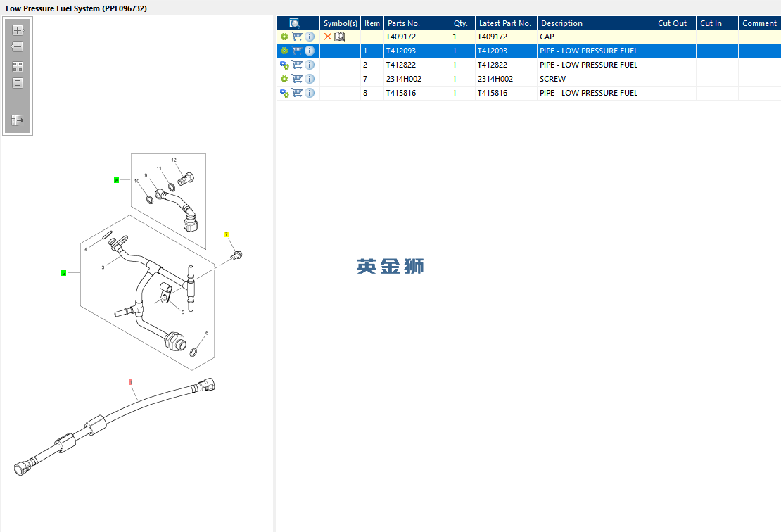781x532 pixels.
Task: Select the T415816 parts number cell
Action: click(x=417, y=93)
